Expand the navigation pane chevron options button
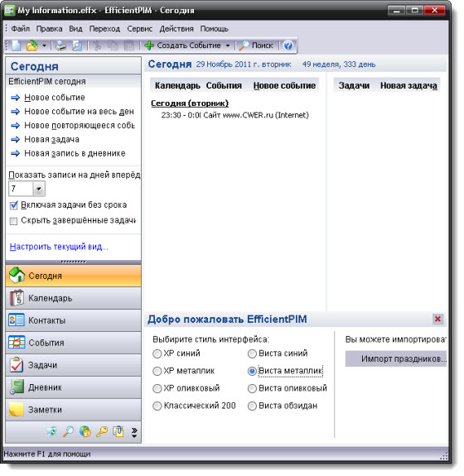The image size is (464, 476). pyautogui.click(x=134, y=432)
